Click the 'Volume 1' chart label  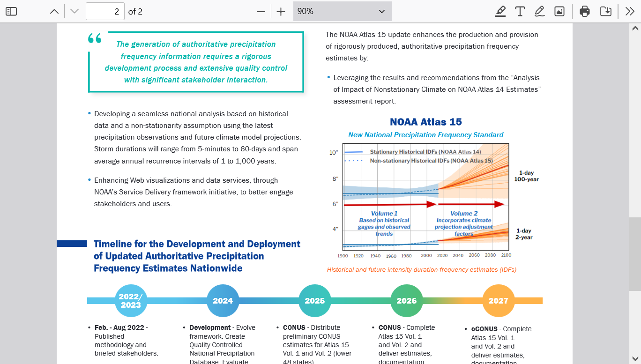[x=384, y=213]
